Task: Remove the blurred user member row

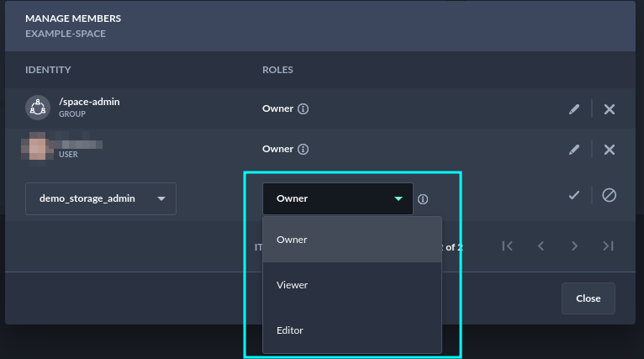Action: [610, 150]
